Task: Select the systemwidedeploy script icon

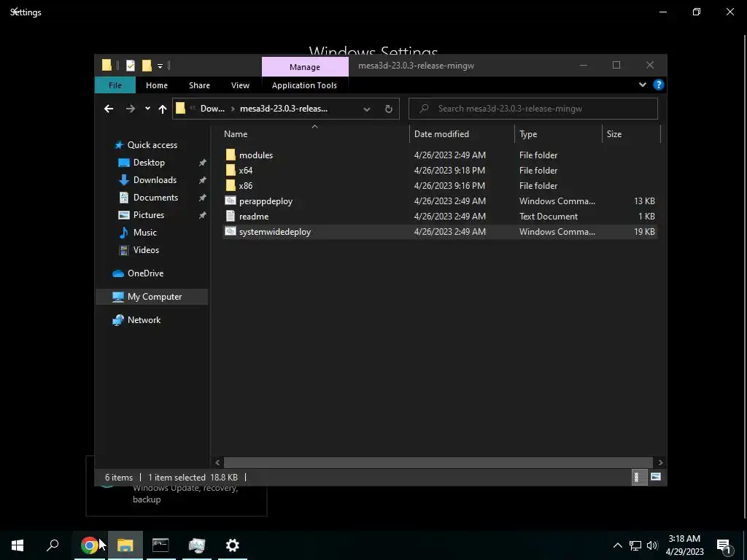Action: click(231, 231)
